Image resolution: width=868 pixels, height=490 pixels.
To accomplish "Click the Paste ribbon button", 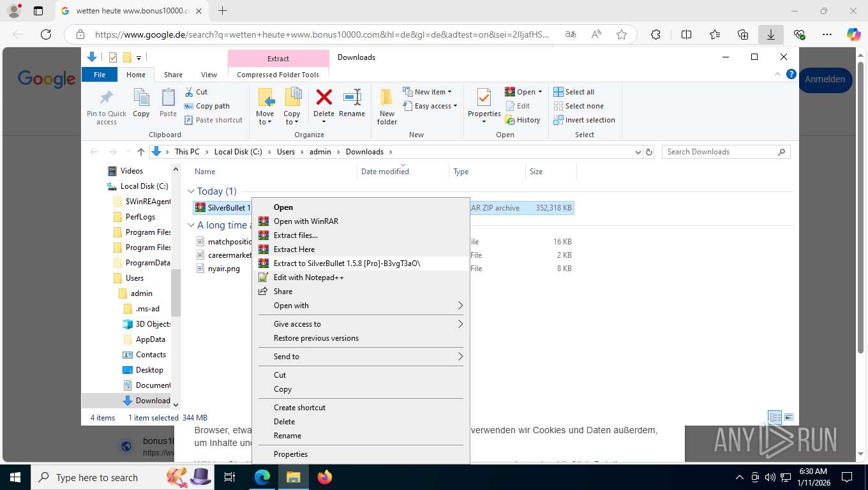I will click(x=168, y=104).
